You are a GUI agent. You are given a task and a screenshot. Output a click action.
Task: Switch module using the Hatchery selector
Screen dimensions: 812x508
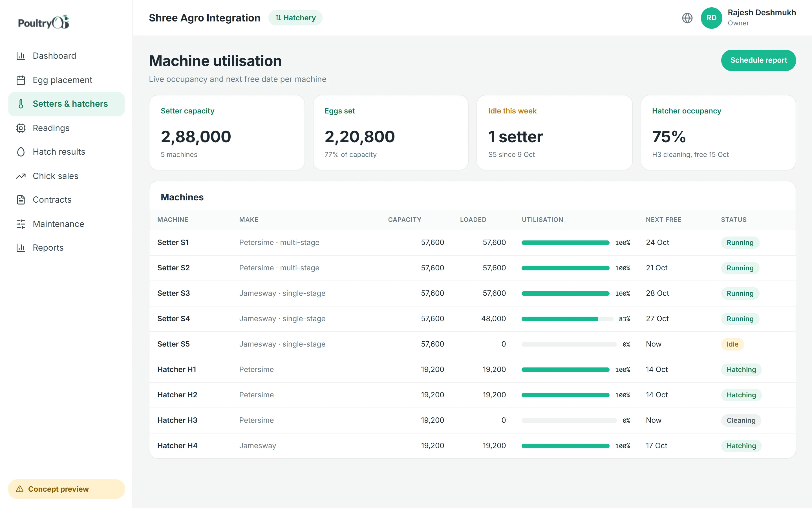point(295,18)
